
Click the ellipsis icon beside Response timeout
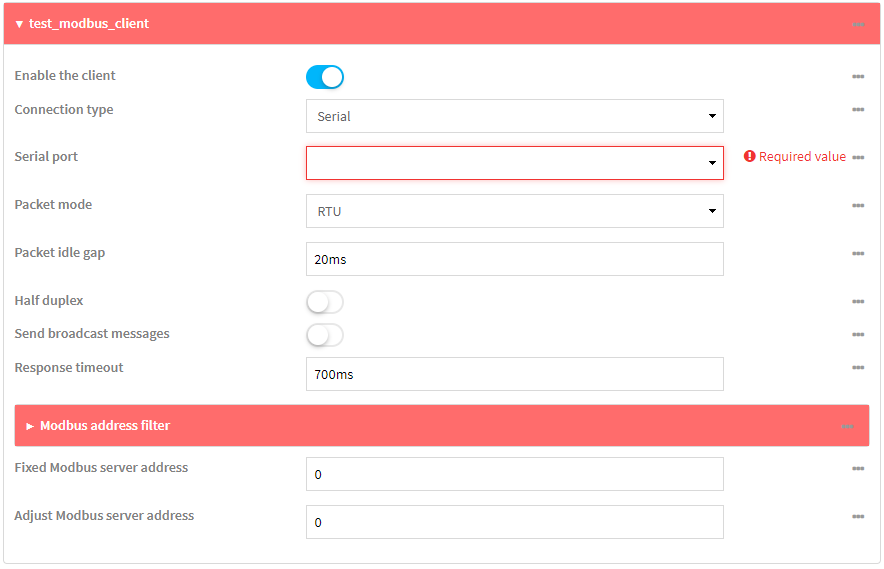pos(857,368)
